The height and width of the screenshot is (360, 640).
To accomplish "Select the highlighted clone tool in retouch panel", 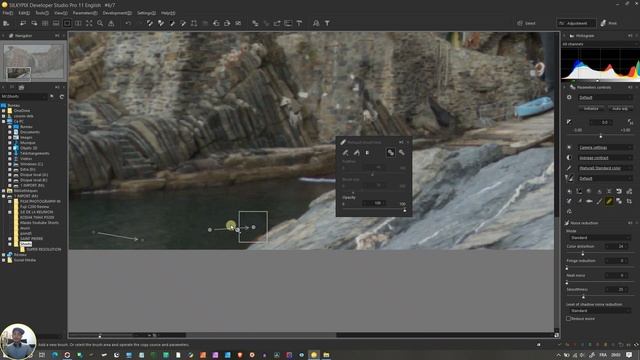I will click(x=391, y=153).
